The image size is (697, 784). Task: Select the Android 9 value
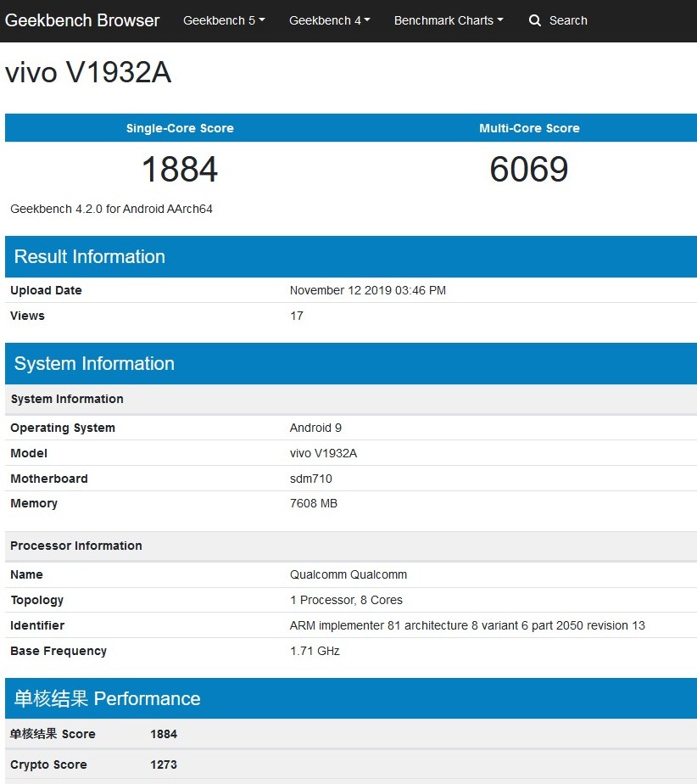315,428
